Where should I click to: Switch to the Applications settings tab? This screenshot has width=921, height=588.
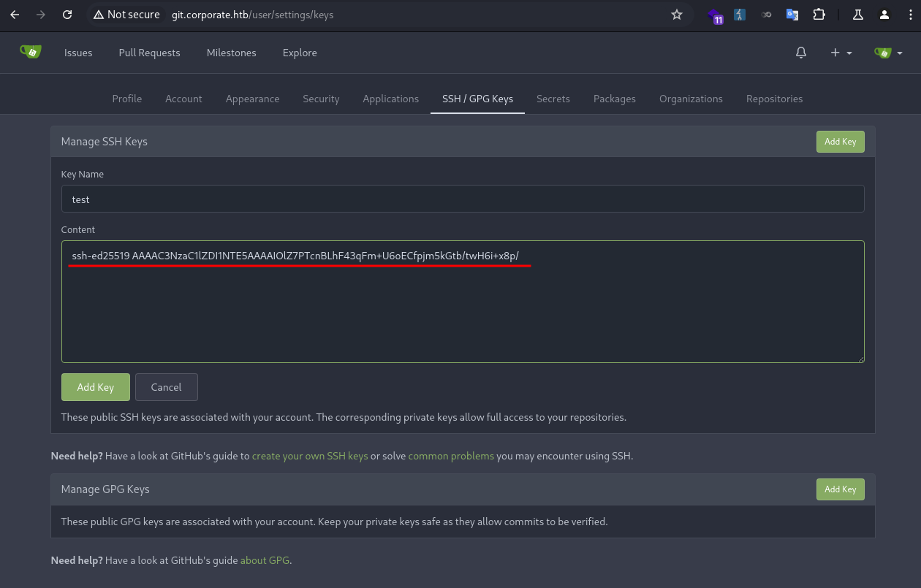(390, 99)
